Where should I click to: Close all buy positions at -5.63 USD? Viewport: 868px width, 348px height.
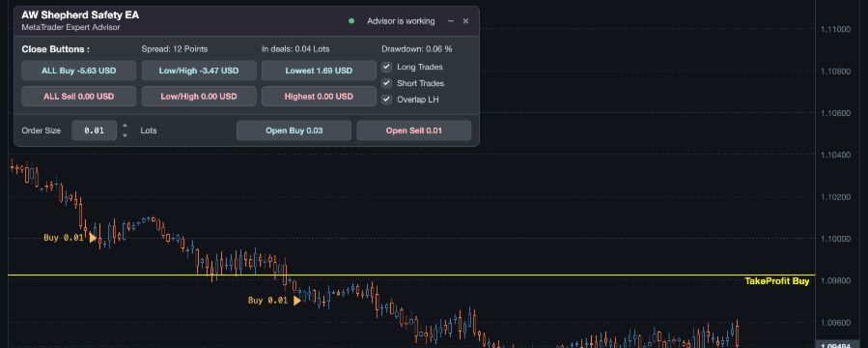point(78,71)
